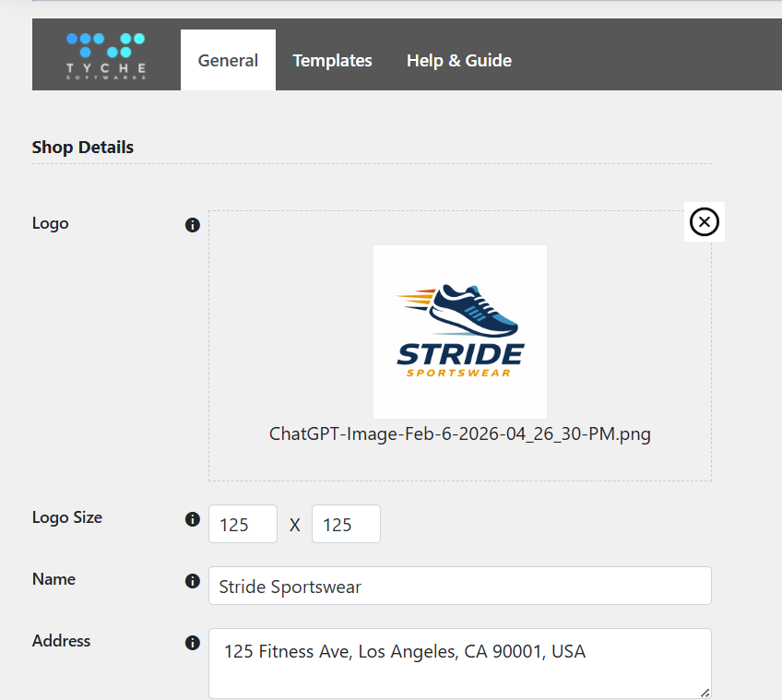Screen dimensions: 782x700
Task: Focus the logo width field
Action: [243, 525]
